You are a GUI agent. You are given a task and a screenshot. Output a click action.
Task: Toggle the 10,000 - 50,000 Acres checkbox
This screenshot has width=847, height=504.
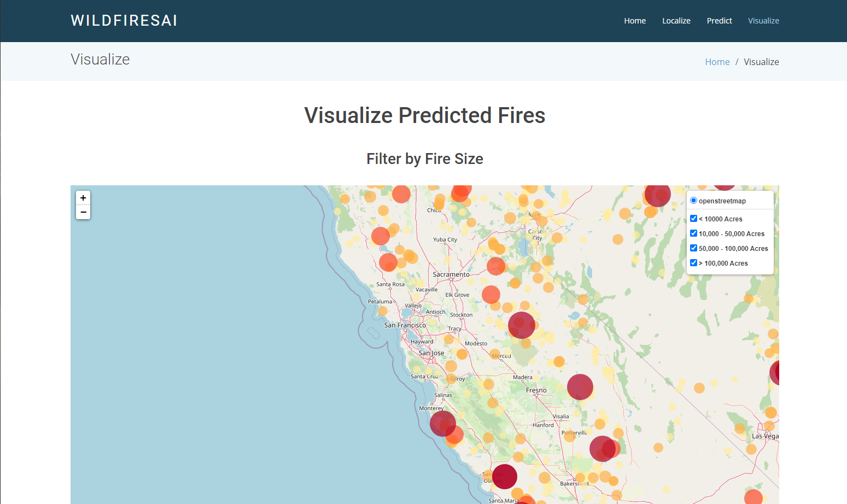(x=693, y=233)
